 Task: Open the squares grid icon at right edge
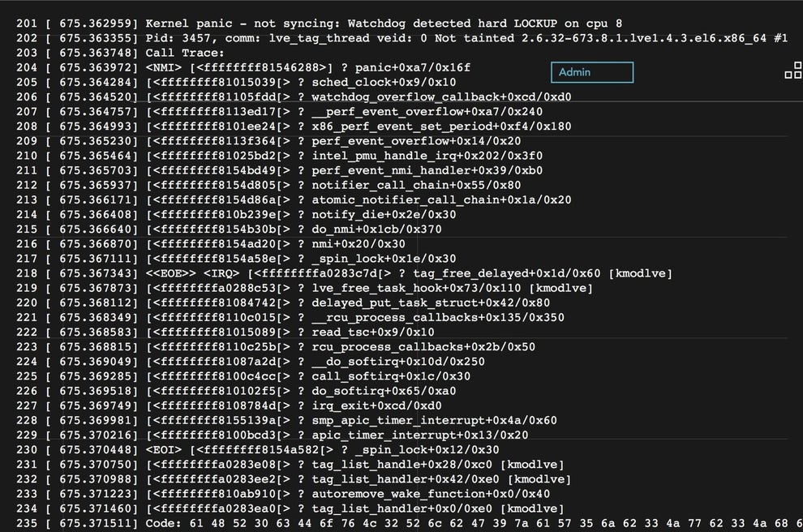(792, 72)
